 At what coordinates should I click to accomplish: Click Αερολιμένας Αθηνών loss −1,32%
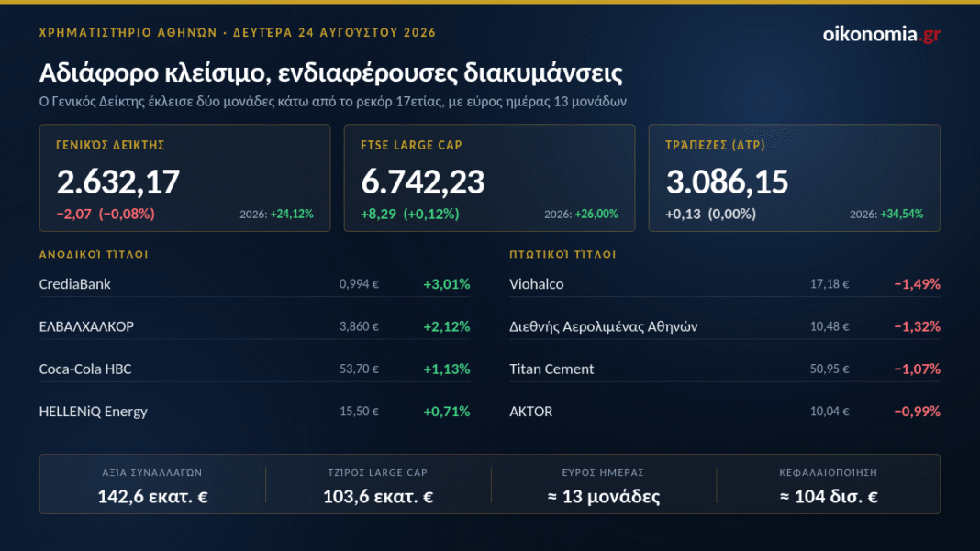click(917, 326)
